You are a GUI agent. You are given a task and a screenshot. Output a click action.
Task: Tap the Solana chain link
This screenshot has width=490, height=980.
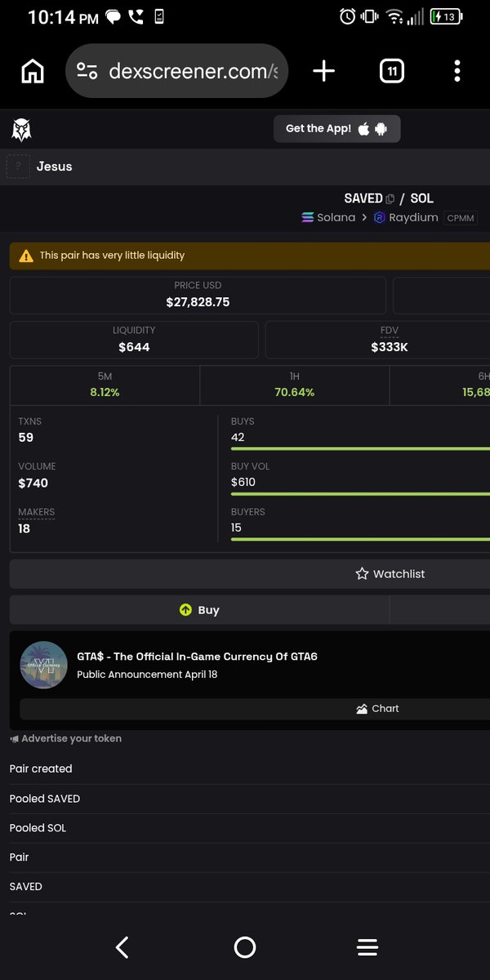coord(328,217)
